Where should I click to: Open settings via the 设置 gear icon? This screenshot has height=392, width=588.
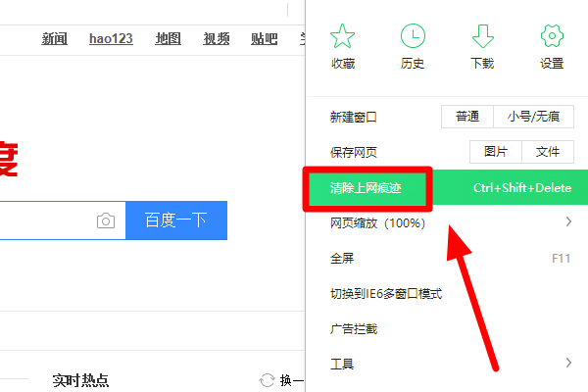pyautogui.click(x=552, y=36)
